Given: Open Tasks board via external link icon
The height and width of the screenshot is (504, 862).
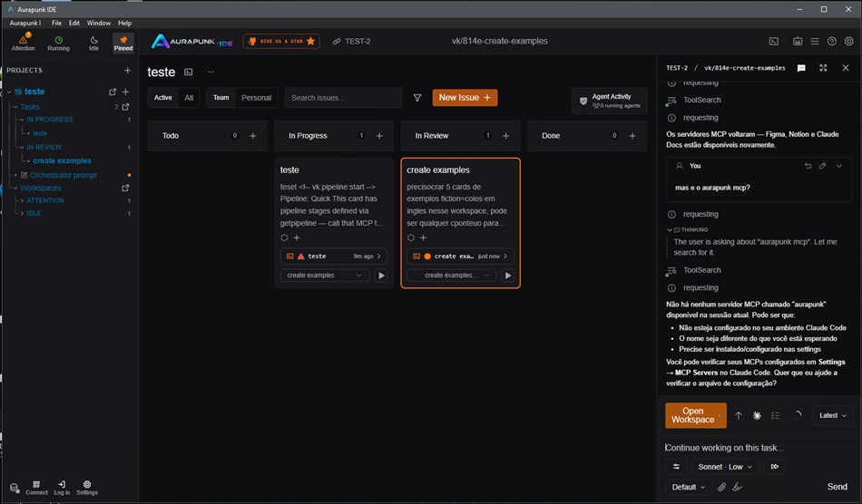Looking at the screenshot, I should pos(126,106).
